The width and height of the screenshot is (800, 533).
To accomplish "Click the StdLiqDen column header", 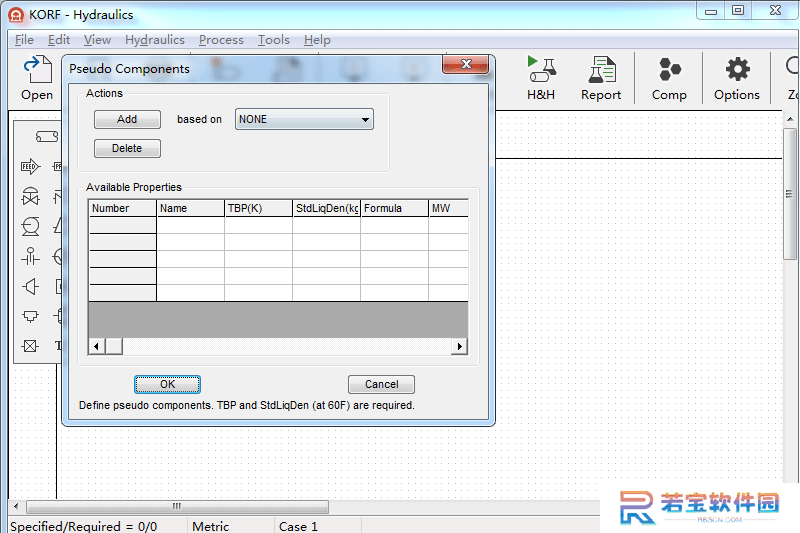I will (x=327, y=208).
